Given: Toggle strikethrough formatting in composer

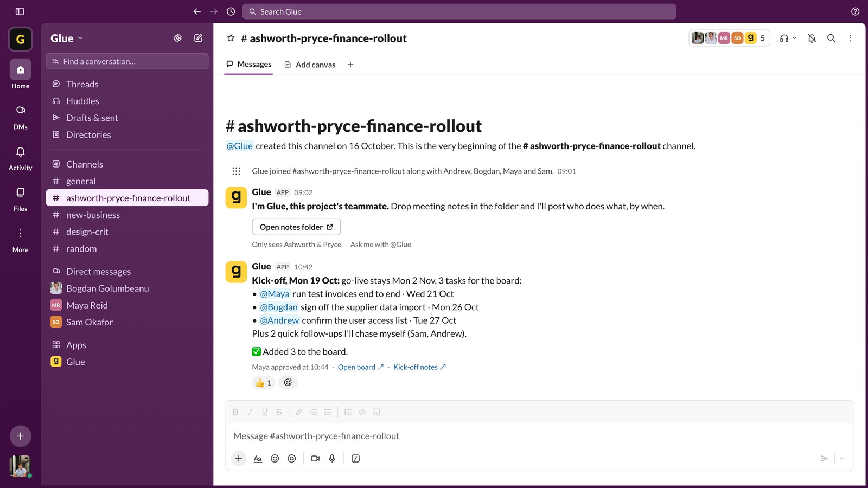Looking at the screenshot, I should click(279, 412).
